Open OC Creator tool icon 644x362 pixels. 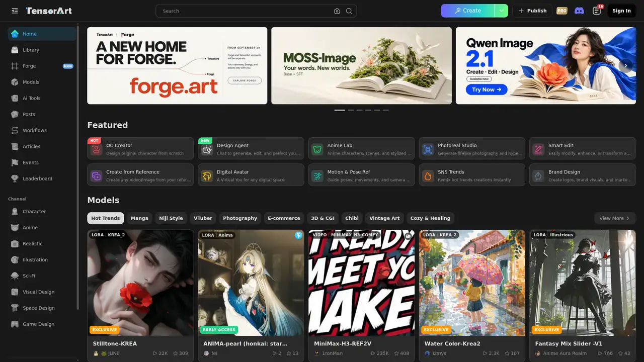96,149
